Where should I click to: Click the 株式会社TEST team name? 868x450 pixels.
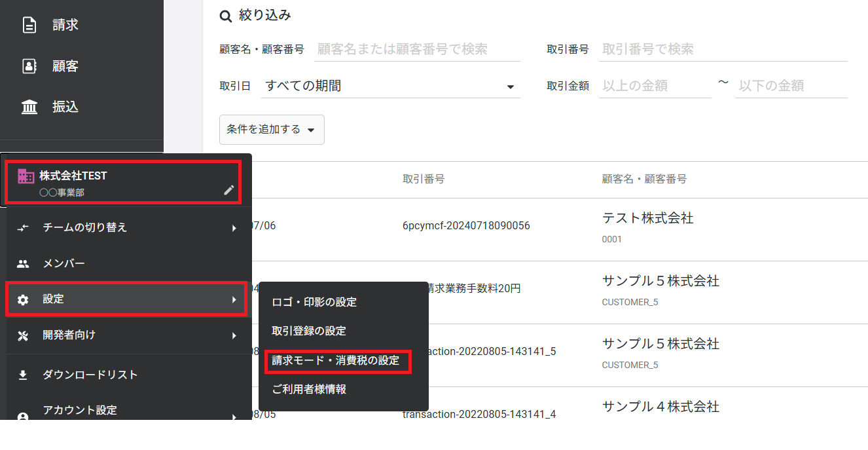pos(73,176)
